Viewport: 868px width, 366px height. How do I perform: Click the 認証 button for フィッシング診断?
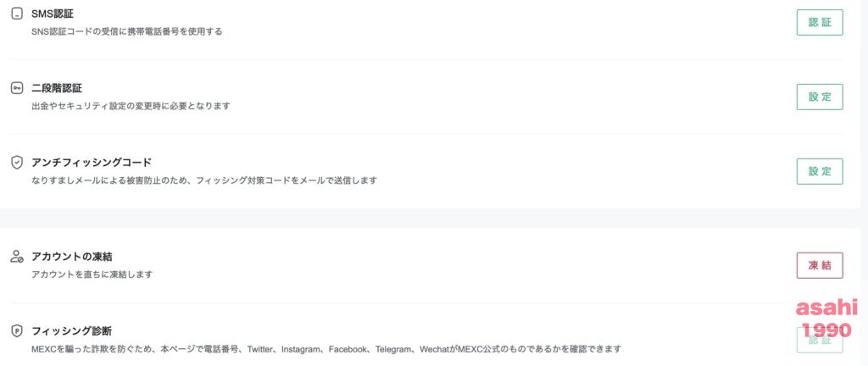820,340
